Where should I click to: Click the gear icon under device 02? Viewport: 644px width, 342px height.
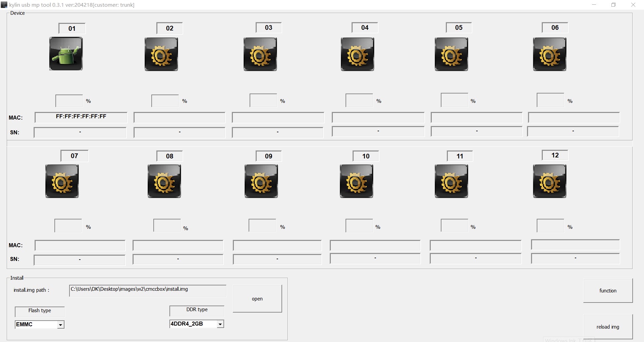pyautogui.click(x=161, y=54)
